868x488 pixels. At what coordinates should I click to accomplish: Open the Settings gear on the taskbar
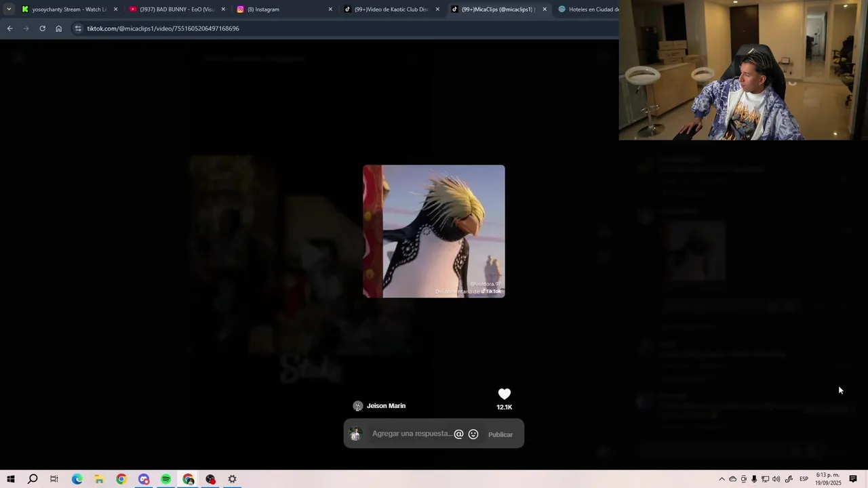coord(232,479)
